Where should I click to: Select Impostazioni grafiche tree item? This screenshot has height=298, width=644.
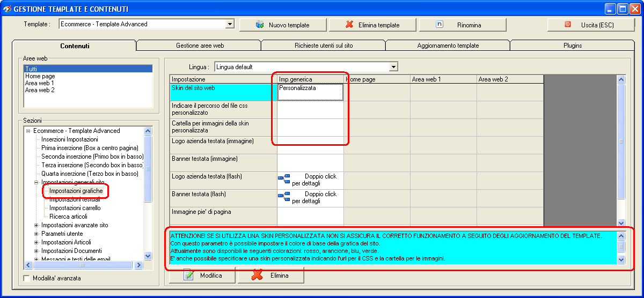(76, 191)
